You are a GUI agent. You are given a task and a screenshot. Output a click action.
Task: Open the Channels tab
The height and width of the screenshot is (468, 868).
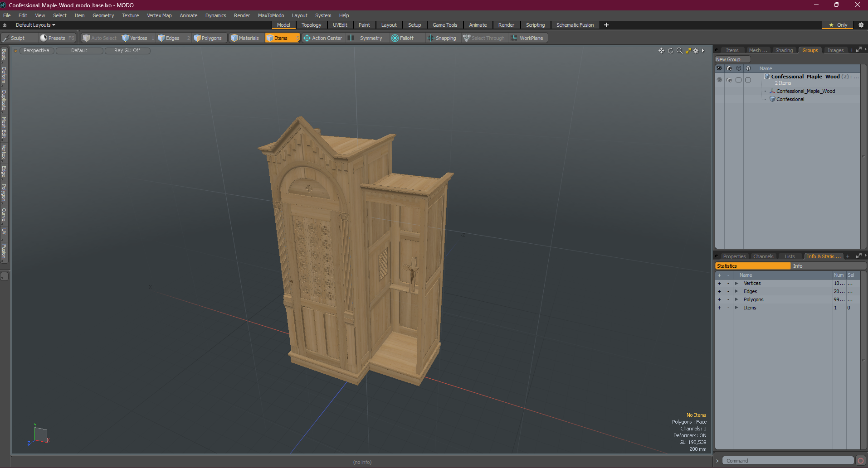pyautogui.click(x=763, y=256)
